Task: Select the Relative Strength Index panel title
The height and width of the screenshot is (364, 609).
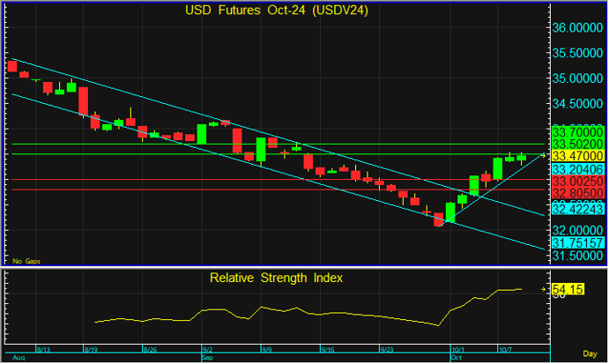Action: (277, 278)
